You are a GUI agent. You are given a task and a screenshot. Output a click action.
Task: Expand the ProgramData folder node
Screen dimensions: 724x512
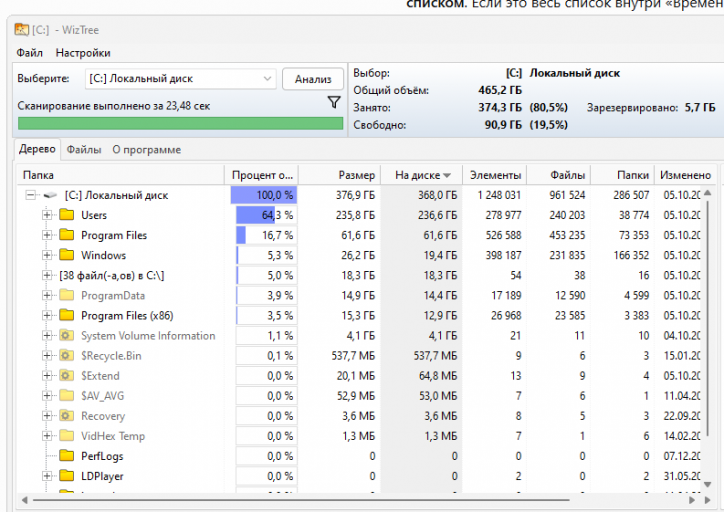[x=47, y=295]
